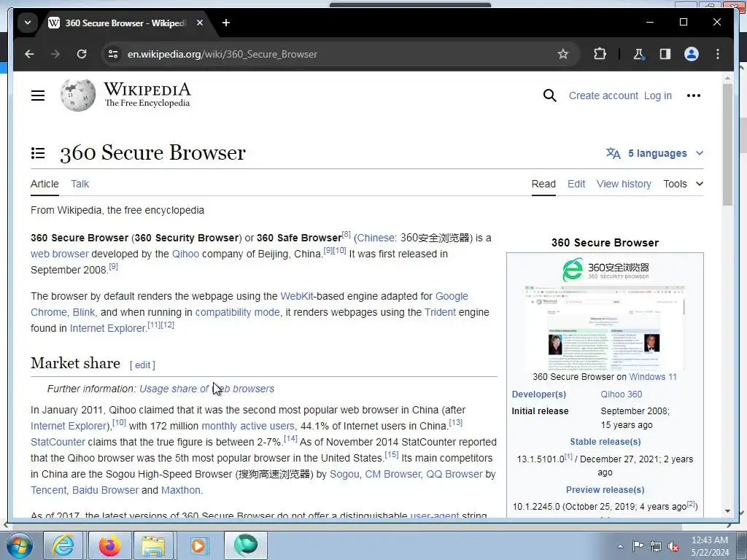Open Chrome three-dot menu
This screenshot has width=747, height=560.
718,54
